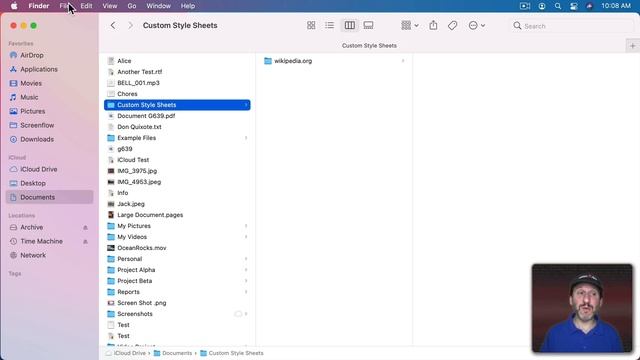The width and height of the screenshot is (640, 360).
Task: Expand the My Videos folder chevron
Action: coord(246,237)
